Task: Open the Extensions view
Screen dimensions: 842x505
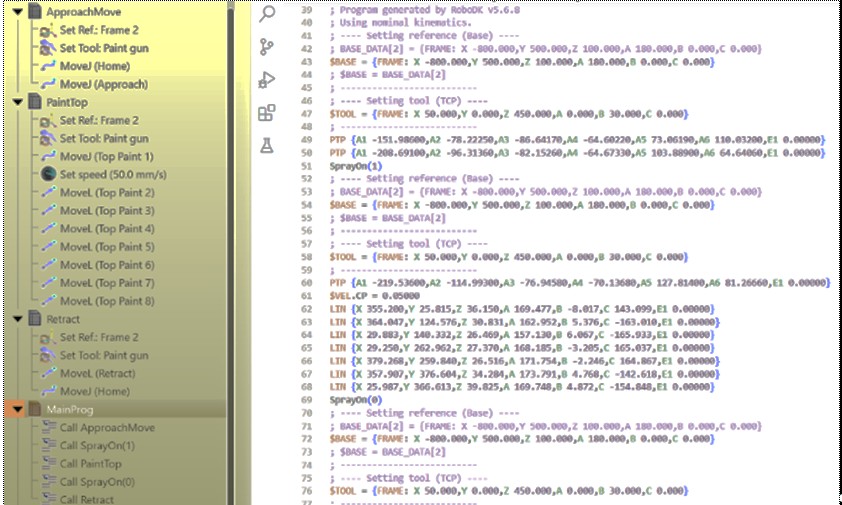Action: tap(267, 113)
